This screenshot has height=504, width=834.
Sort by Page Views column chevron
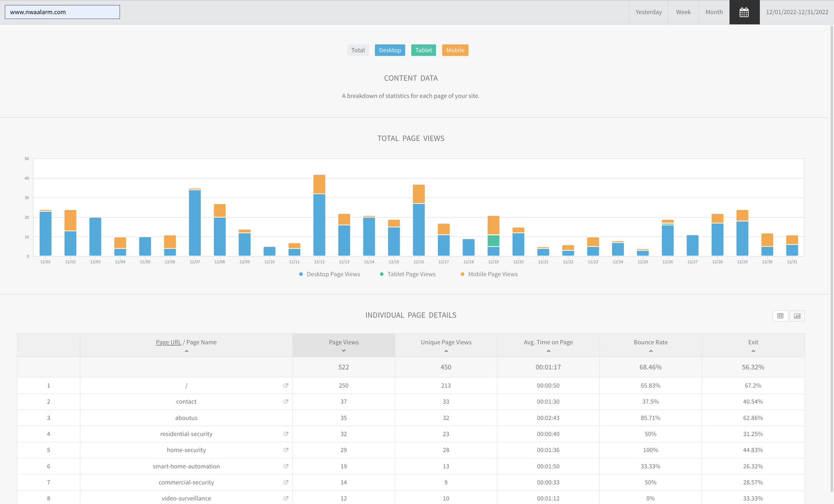pyautogui.click(x=344, y=351)
